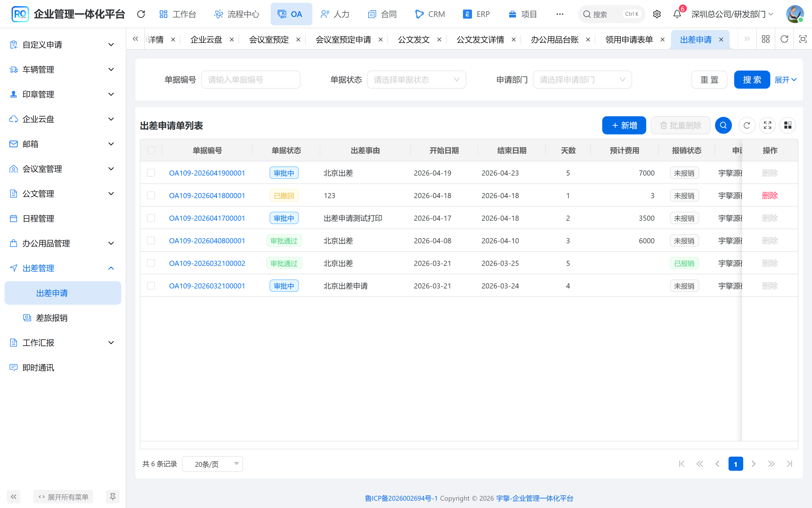Open the settings gear icon in the header
Screen dimensions: 812x508
coord(657,14)
